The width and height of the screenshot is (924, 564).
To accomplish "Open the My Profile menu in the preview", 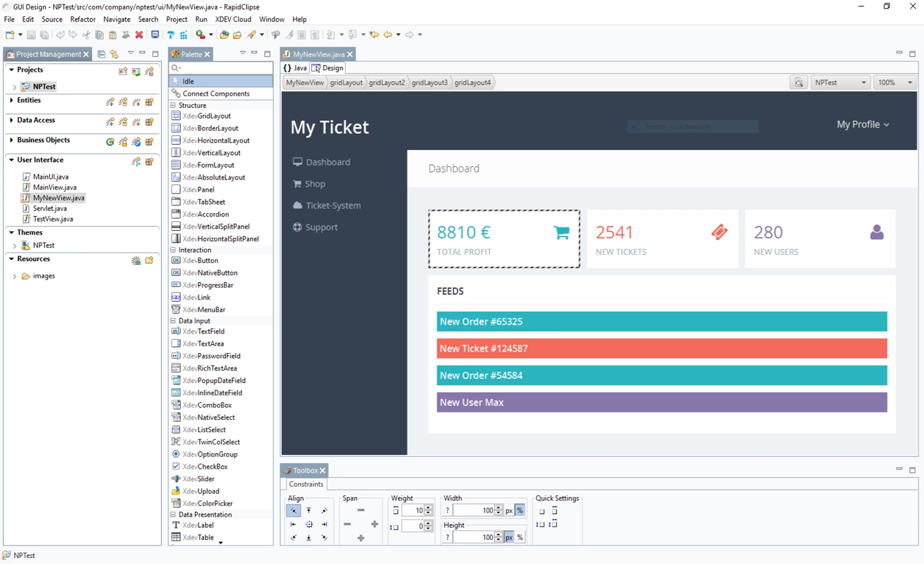I will (862, 124).
